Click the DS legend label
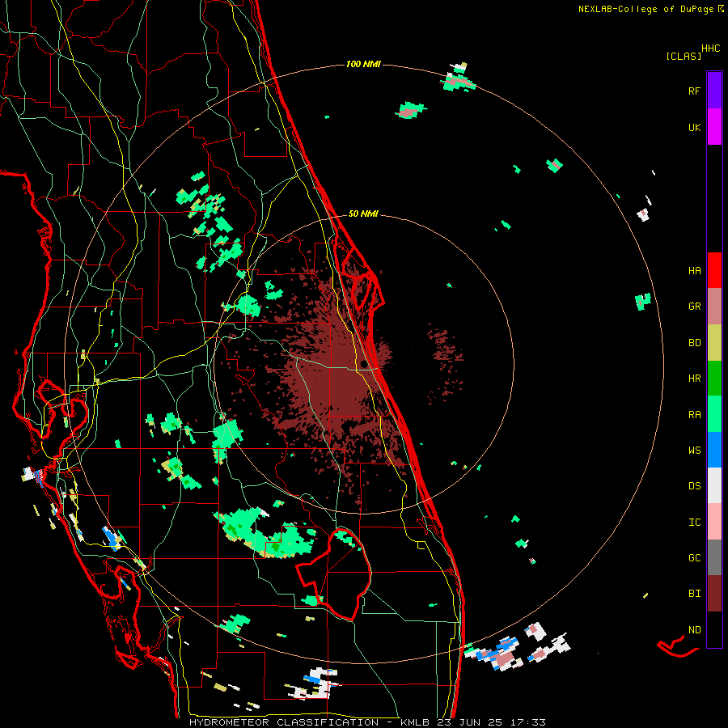The image size is (728, 728). [x=694, y=486]
